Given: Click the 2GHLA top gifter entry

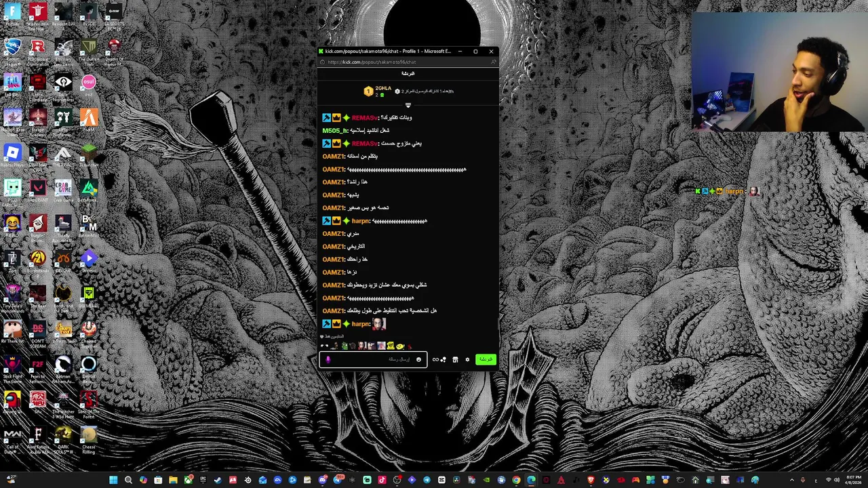Looking at the screenshot, I should (x=378, y=91).
